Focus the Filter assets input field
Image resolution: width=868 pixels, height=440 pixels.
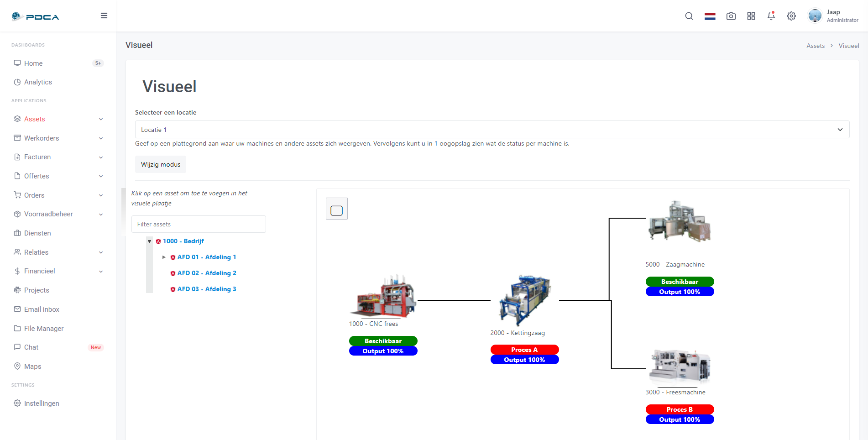(x=199, y=224)
